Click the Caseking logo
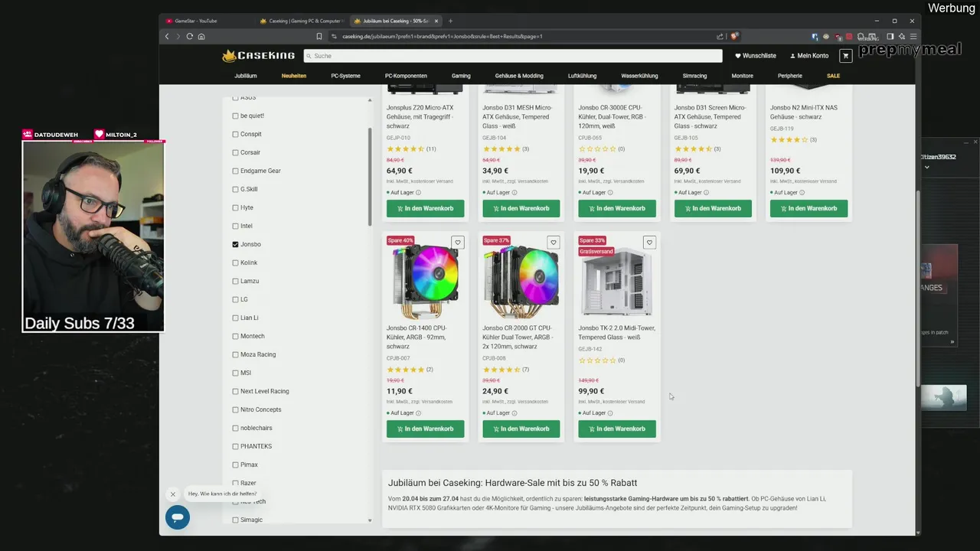 pos(259,56)
